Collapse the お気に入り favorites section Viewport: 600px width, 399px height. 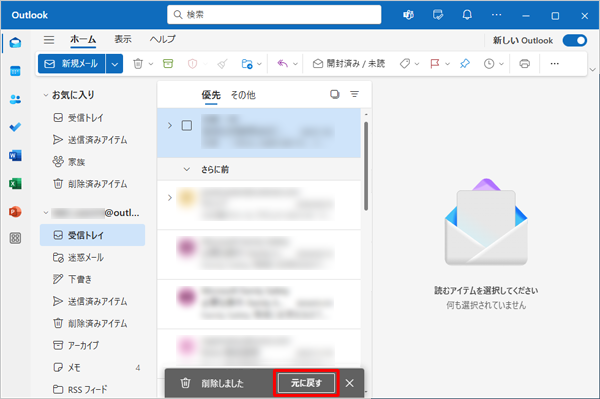point(46,95)
